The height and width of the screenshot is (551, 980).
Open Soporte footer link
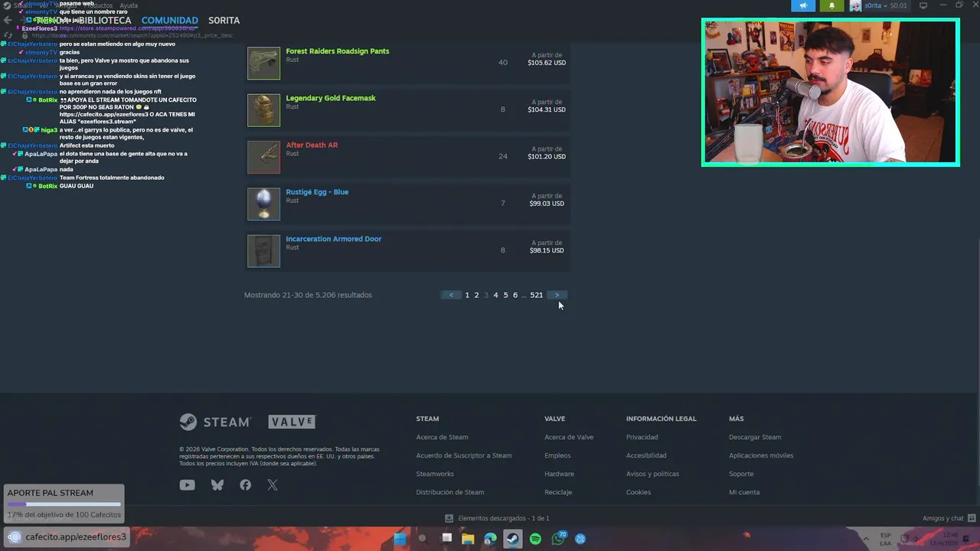coord(741,474)
